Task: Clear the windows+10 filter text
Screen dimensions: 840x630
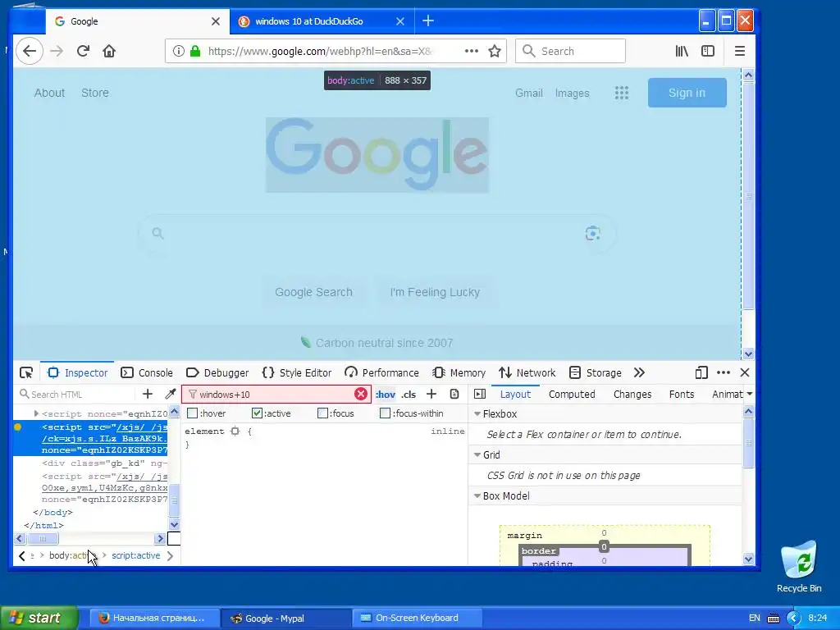Action: pyautogui.click(x=361, y=395)
